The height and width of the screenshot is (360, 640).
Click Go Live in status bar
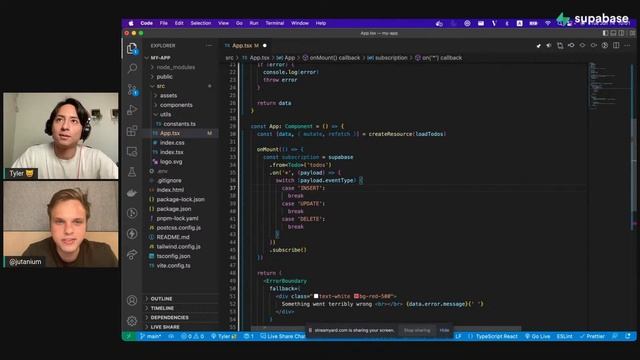[538, 336]
